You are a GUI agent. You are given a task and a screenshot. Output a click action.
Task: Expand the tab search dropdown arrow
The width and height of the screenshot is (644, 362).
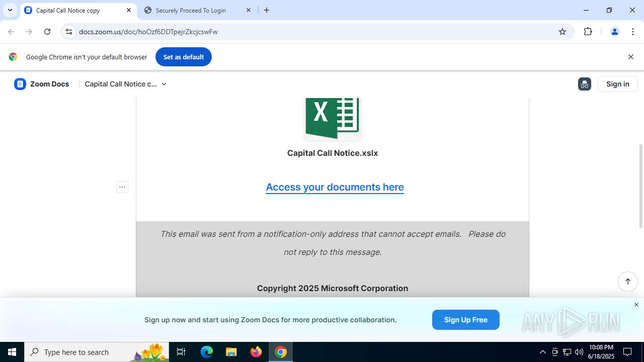10,10
